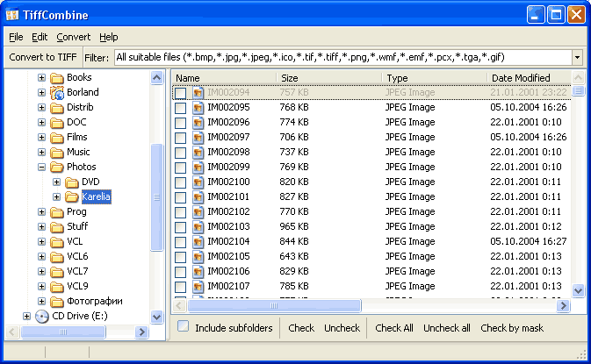Screen dimensions: 591x364
Task: Click the Music folder icon
Action: pyautogui.click(x=57, y=152)
